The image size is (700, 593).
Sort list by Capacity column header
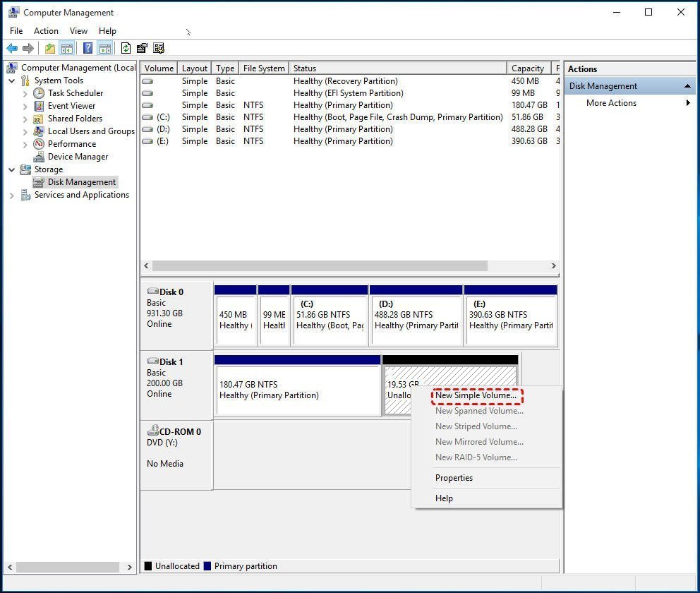(527, 68)
